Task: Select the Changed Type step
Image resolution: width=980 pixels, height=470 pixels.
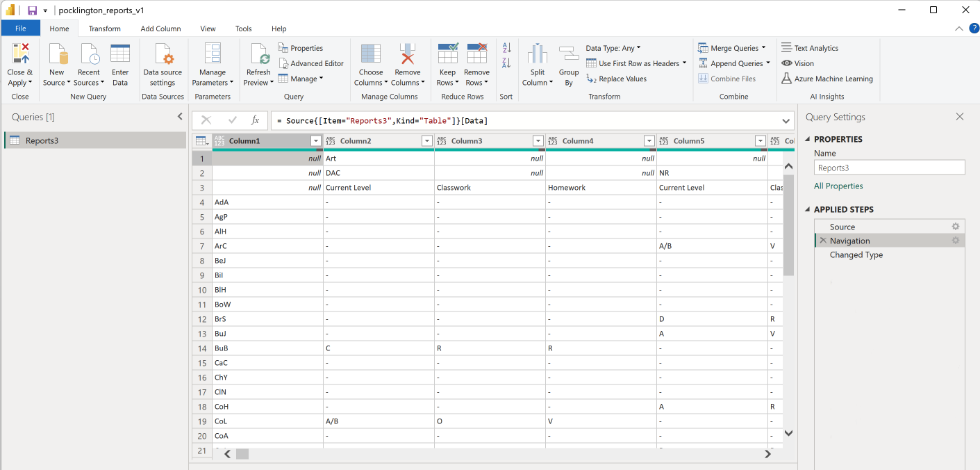Action: (890, 254)
